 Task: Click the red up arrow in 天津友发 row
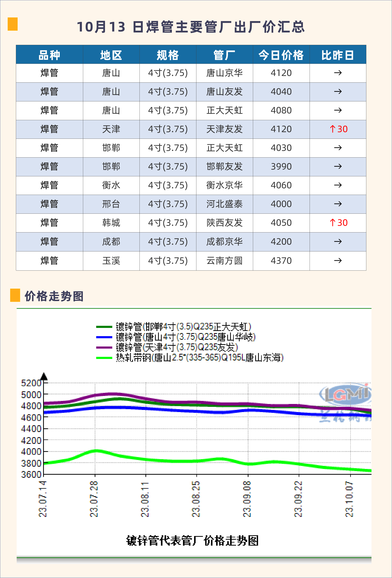click(x=332, y=129)
